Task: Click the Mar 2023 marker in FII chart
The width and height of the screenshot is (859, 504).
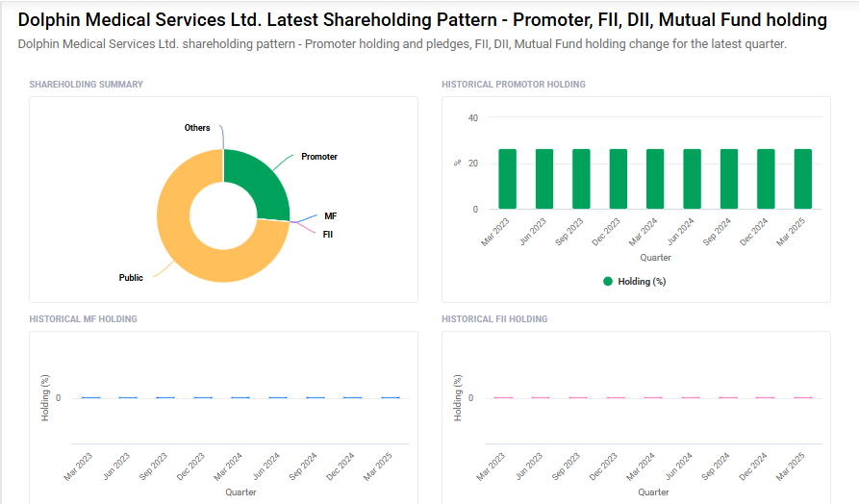Action: [503, 398]
